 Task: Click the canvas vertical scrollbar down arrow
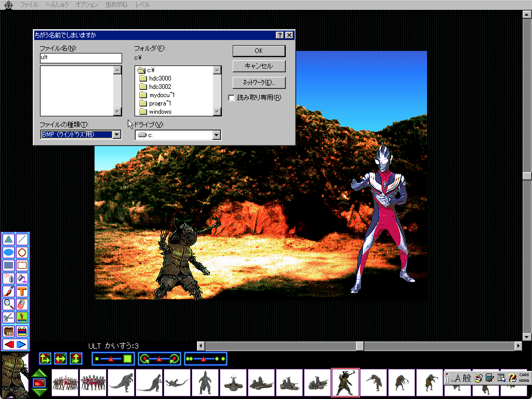(527, 337)
